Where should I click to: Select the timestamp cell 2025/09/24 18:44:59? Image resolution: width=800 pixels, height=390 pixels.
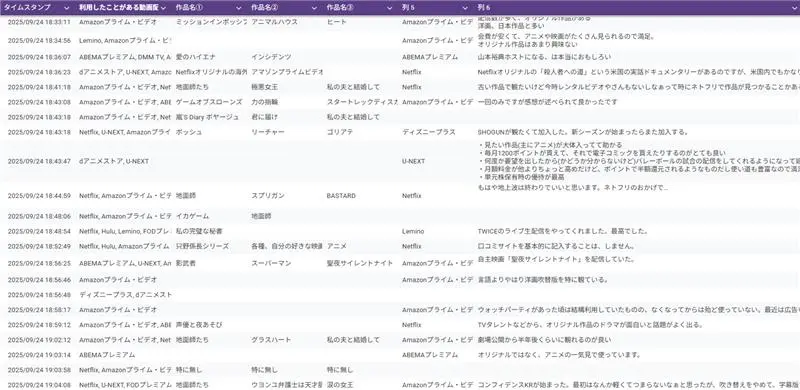[x=39, y=196]
